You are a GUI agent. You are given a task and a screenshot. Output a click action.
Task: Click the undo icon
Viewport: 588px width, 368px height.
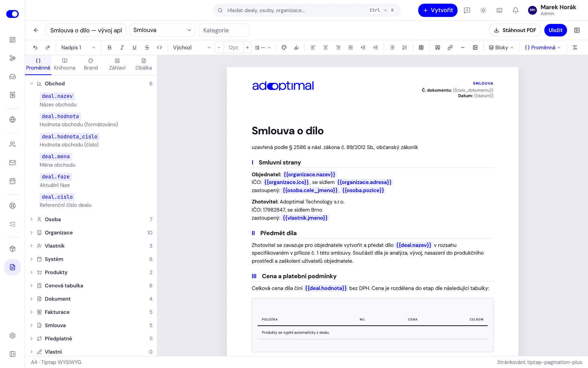35,48
